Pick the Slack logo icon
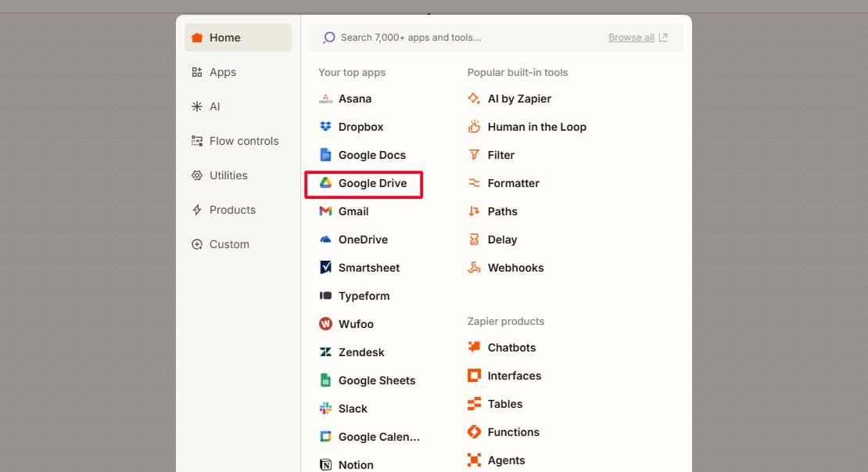Viewport: 868px width, 472px height. click(x=325, y=409)
